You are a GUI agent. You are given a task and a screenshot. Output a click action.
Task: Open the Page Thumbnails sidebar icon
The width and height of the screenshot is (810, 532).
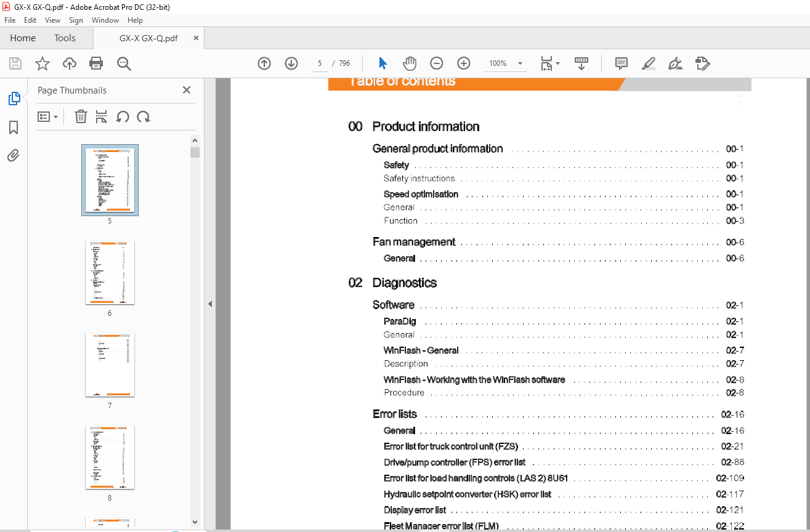click(x=14, y=99)
